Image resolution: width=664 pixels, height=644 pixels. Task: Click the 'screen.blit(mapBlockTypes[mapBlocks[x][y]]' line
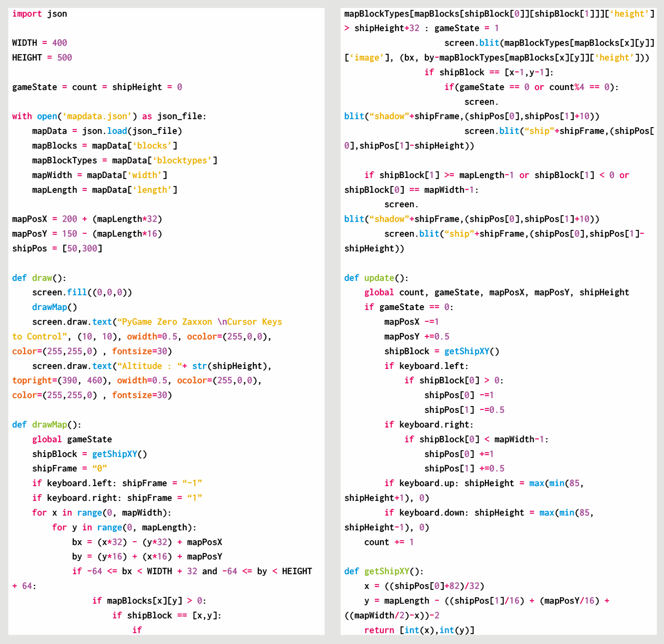(549, 43)
